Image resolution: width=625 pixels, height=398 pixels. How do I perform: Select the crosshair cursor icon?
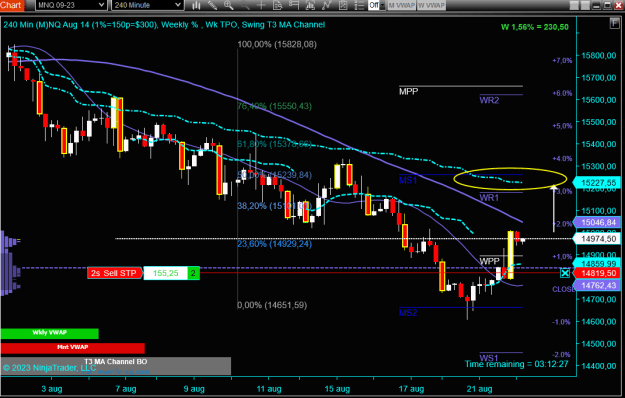(261, 5)
